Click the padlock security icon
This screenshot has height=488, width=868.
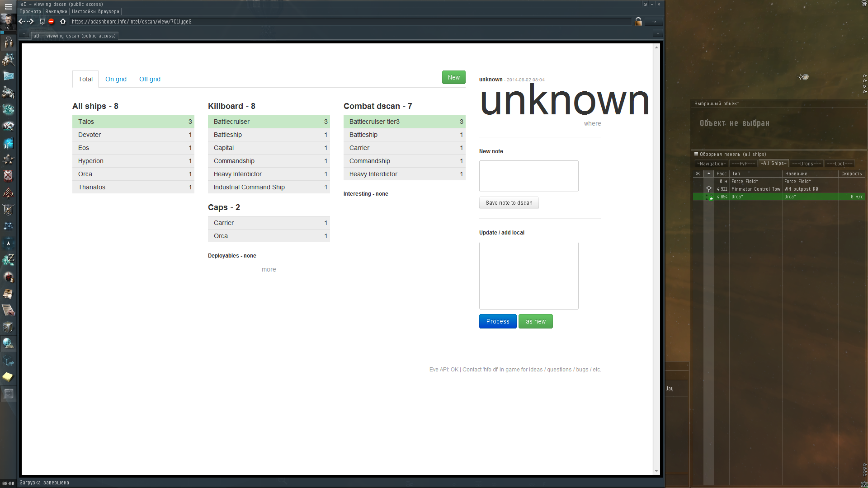(638, 21)
